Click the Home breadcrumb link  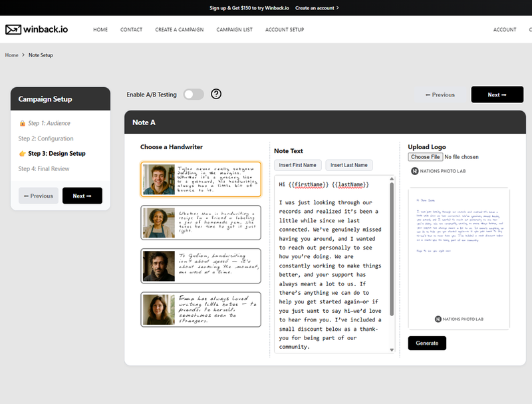pyautogui.click(x=11, y=55)
